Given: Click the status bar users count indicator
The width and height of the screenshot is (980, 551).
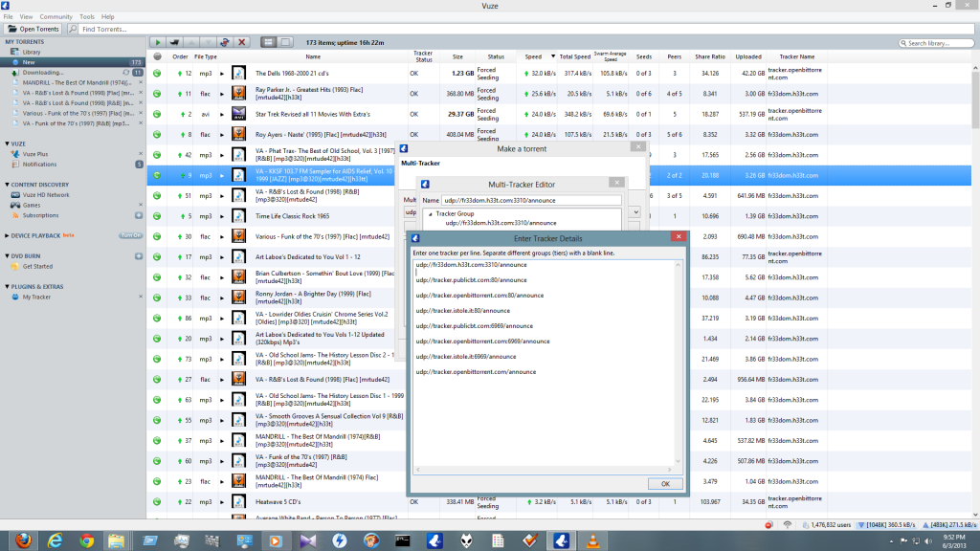Looking at the screenshot, I should (829, 525).
